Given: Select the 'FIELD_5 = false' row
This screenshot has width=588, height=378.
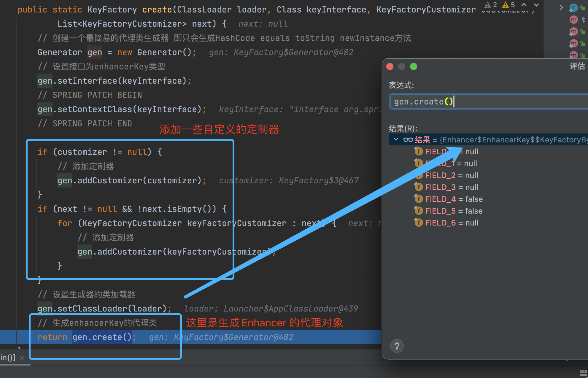Looking at the screenshot, I should [489, 211].
